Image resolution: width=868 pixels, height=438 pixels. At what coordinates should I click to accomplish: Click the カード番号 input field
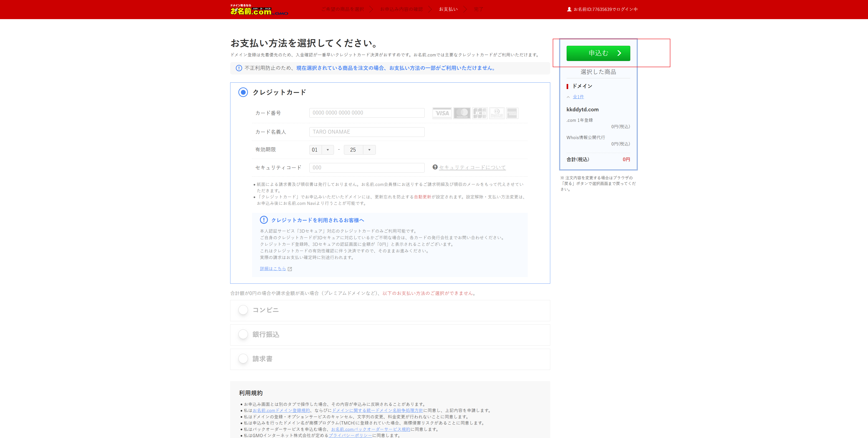click(367, 113)
